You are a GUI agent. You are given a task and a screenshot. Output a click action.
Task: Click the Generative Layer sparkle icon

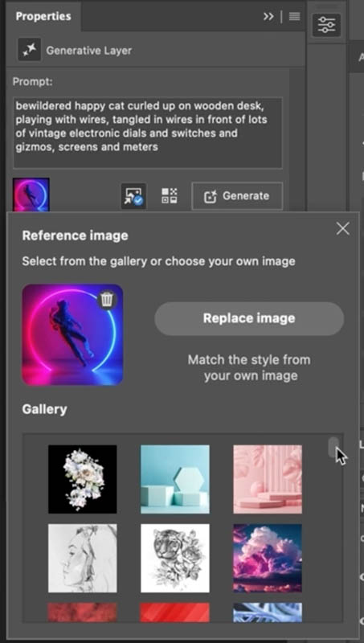coord(29,50)
